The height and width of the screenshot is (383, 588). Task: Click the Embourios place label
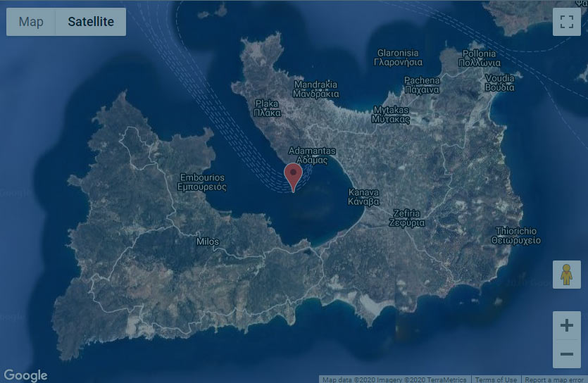click(x=202, y=182)
